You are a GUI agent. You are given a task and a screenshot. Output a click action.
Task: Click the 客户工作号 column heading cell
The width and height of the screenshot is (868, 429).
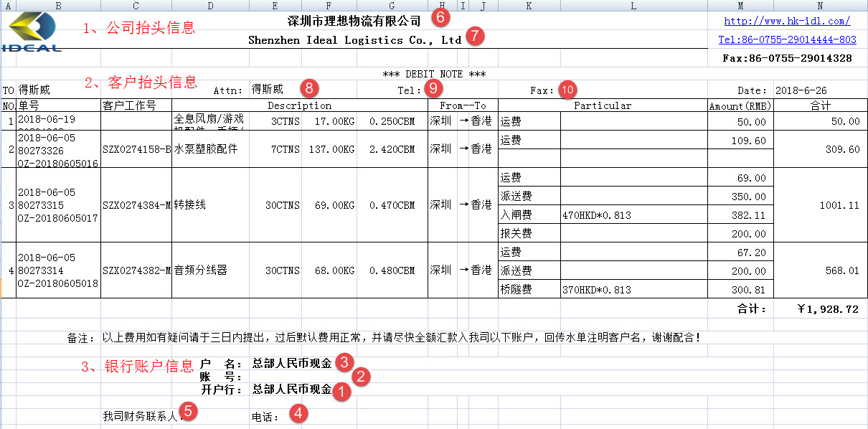click(x=136, y=106)
